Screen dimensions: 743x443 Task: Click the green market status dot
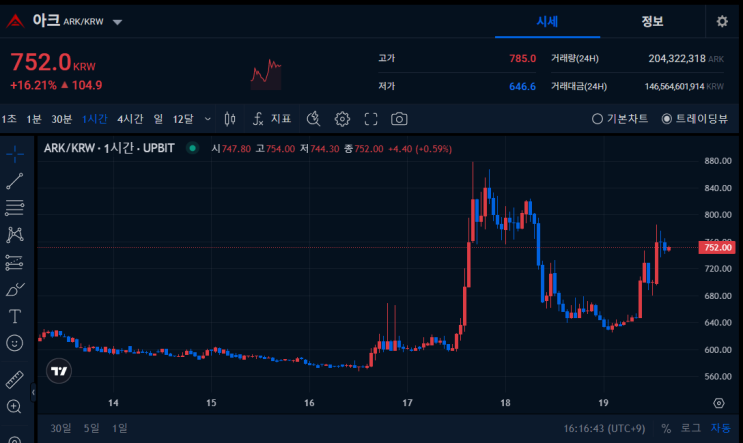tap(192, 148)
